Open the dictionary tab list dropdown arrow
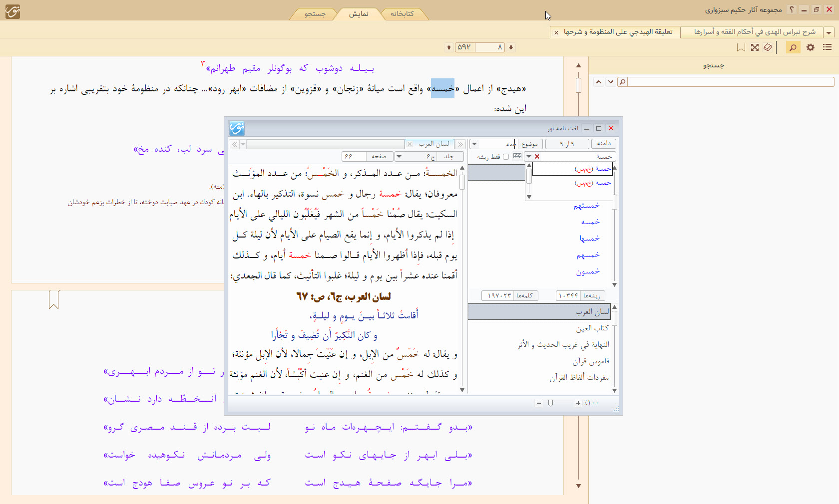839x504 pixels. (243, 144)
